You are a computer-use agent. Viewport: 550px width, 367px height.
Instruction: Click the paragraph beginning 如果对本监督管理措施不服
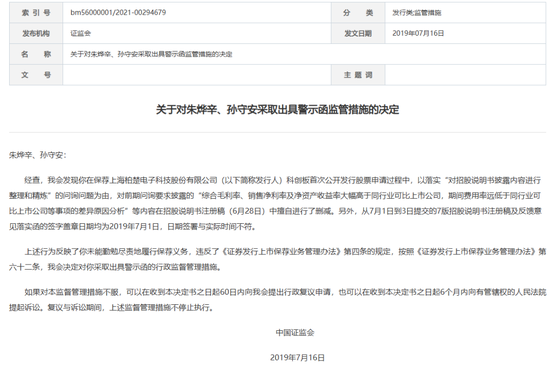pyautogui.click(x=277, y=300)
